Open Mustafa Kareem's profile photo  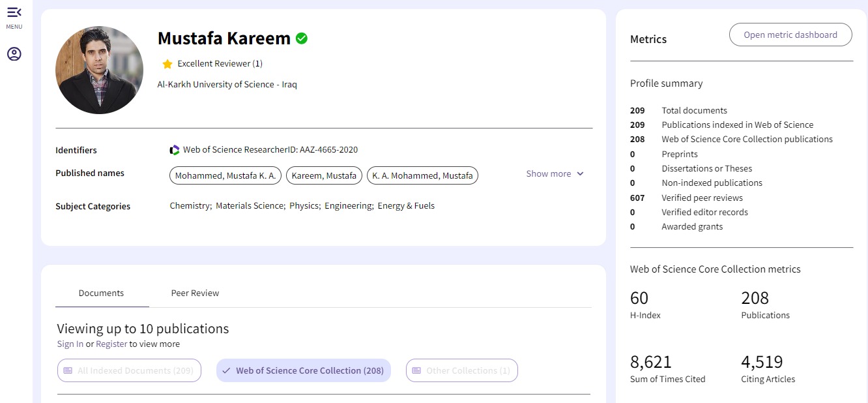[100, 70]
